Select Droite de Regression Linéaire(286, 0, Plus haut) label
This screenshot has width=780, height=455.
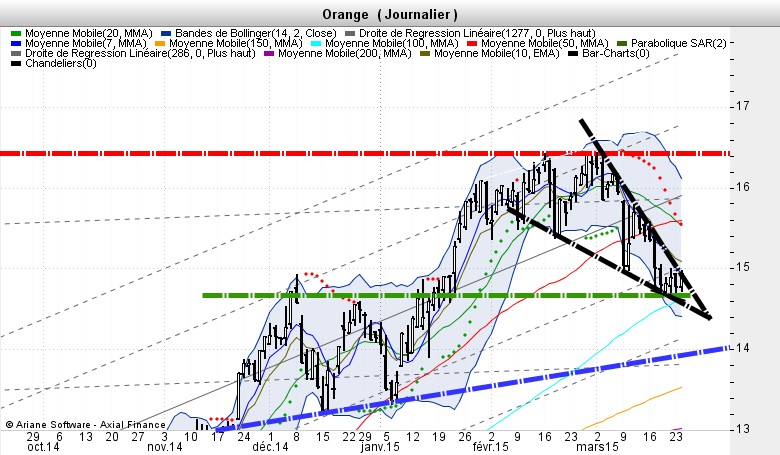[140, 53]
